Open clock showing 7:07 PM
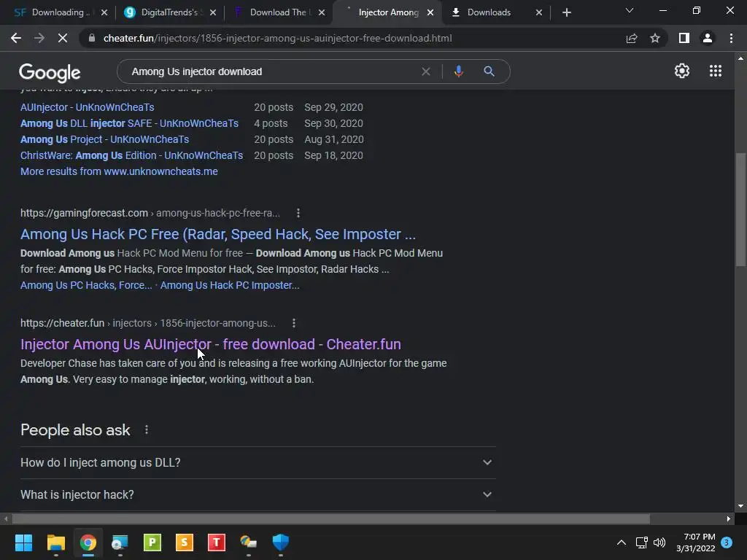Viewport: 747px width, 560px height. [695, 542]
